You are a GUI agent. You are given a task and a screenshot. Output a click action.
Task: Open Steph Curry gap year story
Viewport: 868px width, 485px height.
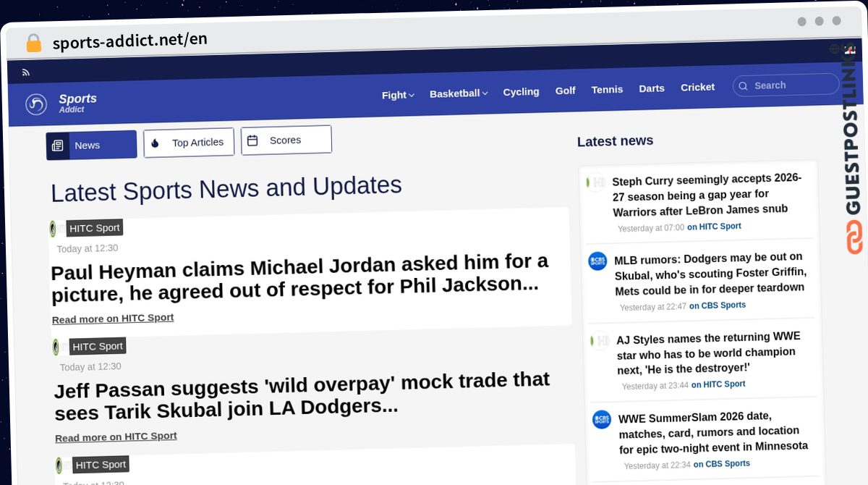(707, 195)
